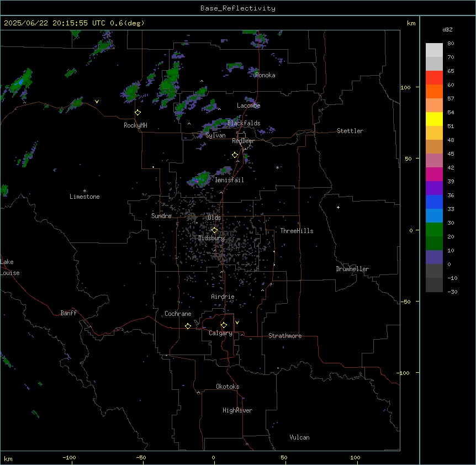Select the Lacombe city label
The image size is (476, 465).
tap(248, 105)
